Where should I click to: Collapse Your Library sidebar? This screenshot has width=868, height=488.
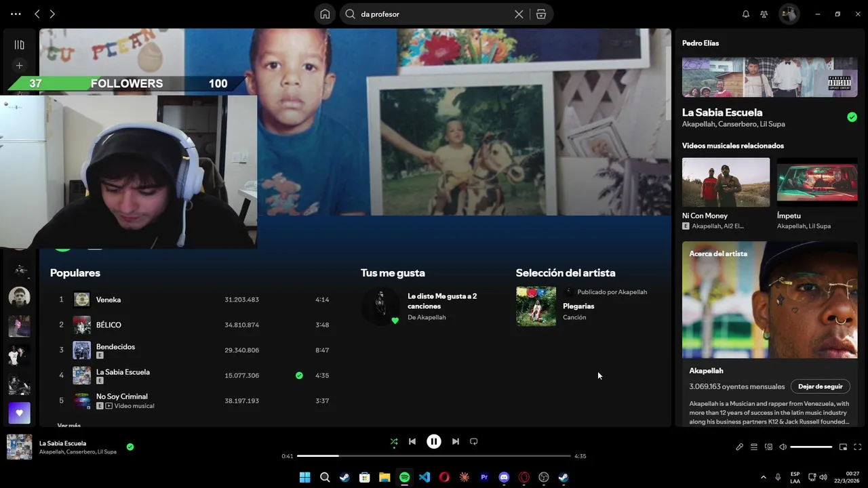pyautogui.click(x=19, y=45)
